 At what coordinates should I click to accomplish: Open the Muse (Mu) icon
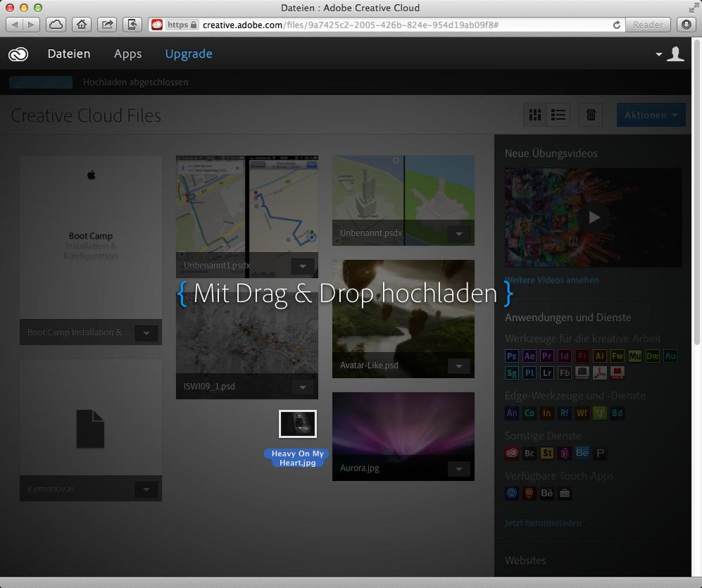[635, 356]
